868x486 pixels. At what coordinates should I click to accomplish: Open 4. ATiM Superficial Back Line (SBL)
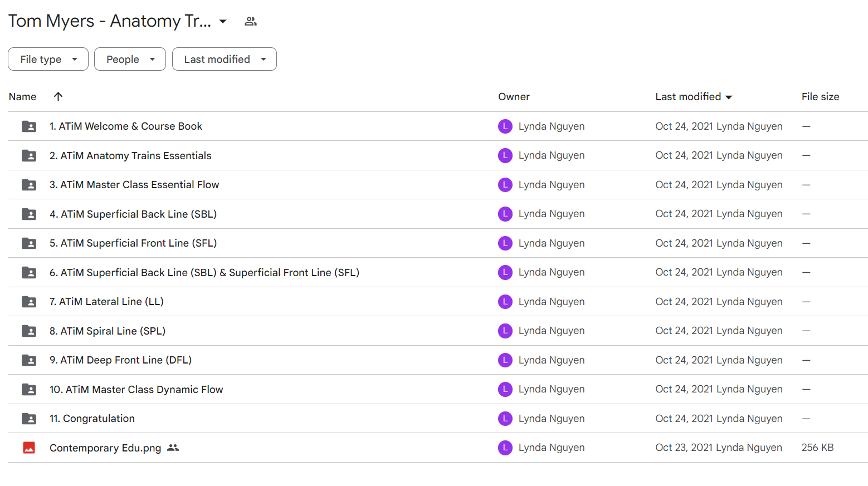[133, 214]
